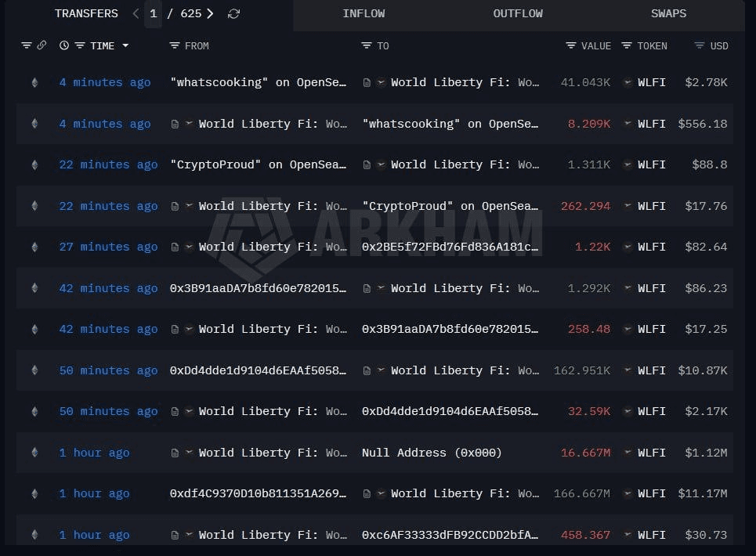The image size is (756, 556).
Task: Click World Liberty logo icon in $11.17M row
Action: pos(381,493)
